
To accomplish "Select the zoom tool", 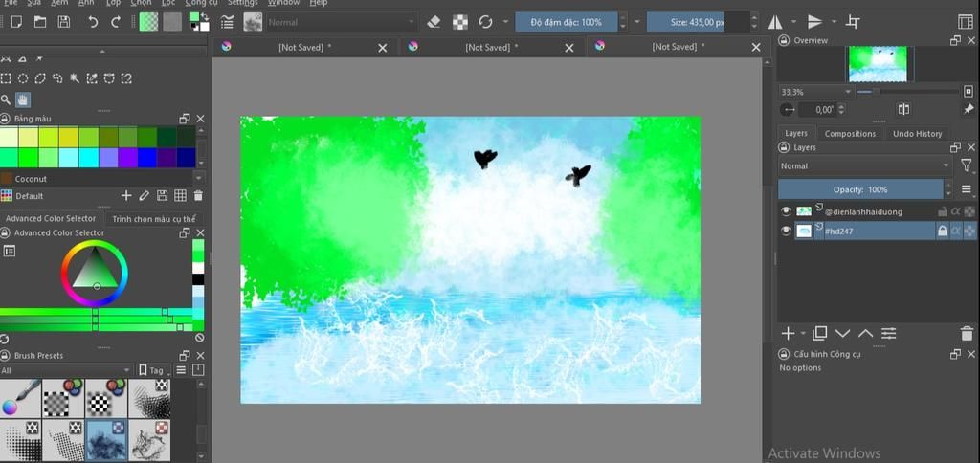I will 6,100.
